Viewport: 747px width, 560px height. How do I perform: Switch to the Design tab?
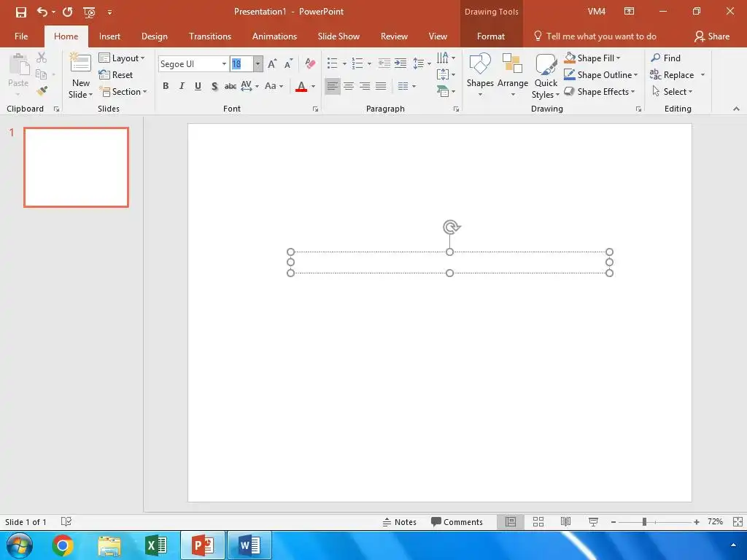point(155,36)
